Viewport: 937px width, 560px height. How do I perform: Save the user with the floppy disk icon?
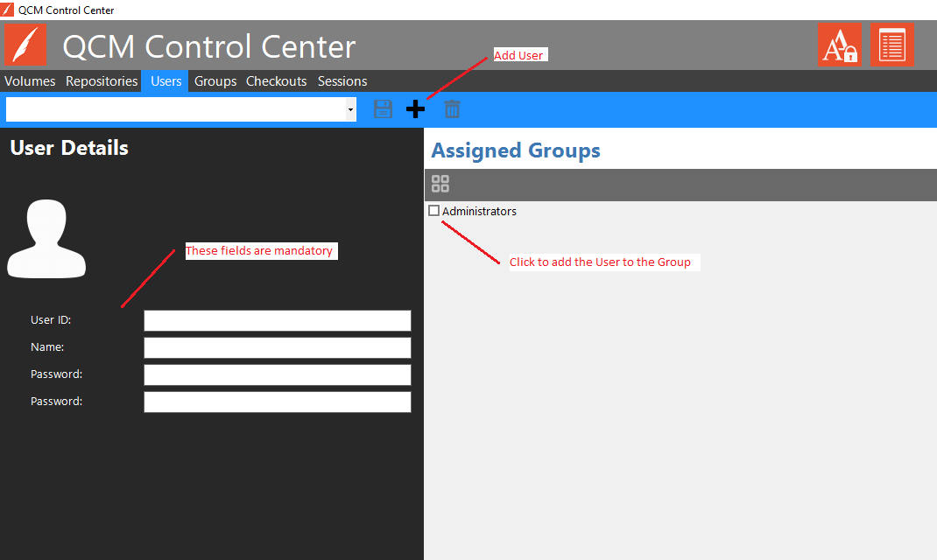[x=383, y=109]
